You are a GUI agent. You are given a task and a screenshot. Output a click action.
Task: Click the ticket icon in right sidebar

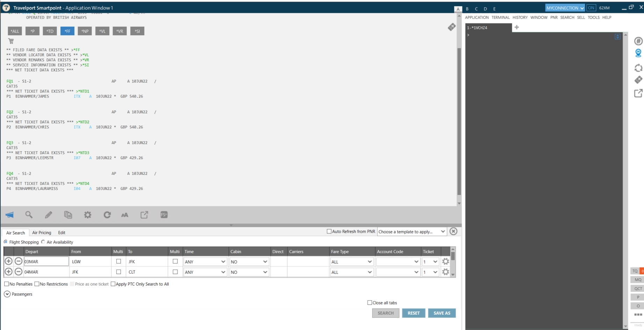pyautogui.click(x=638, y=80)
